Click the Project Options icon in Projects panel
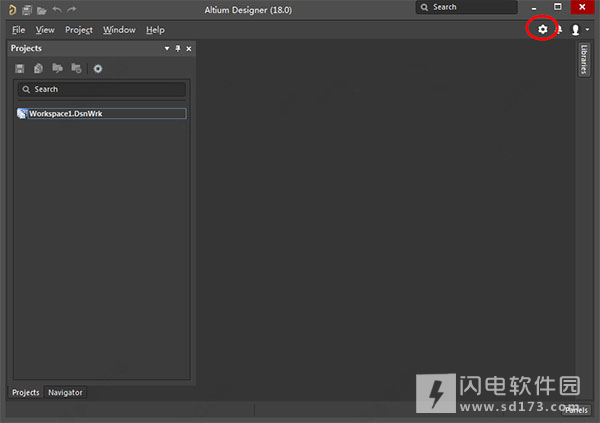Image resolution: width=600 pixels, height=423 pixels. 76,69
